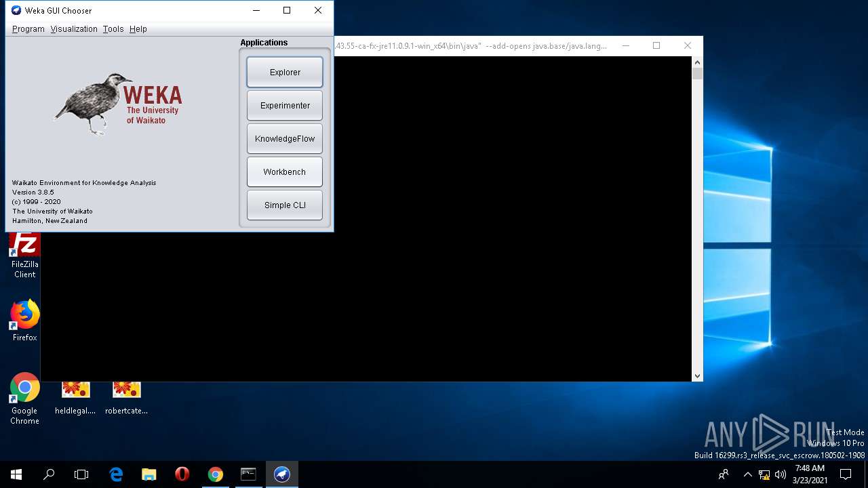Open the Weka Explorer application

click(285, 72)
